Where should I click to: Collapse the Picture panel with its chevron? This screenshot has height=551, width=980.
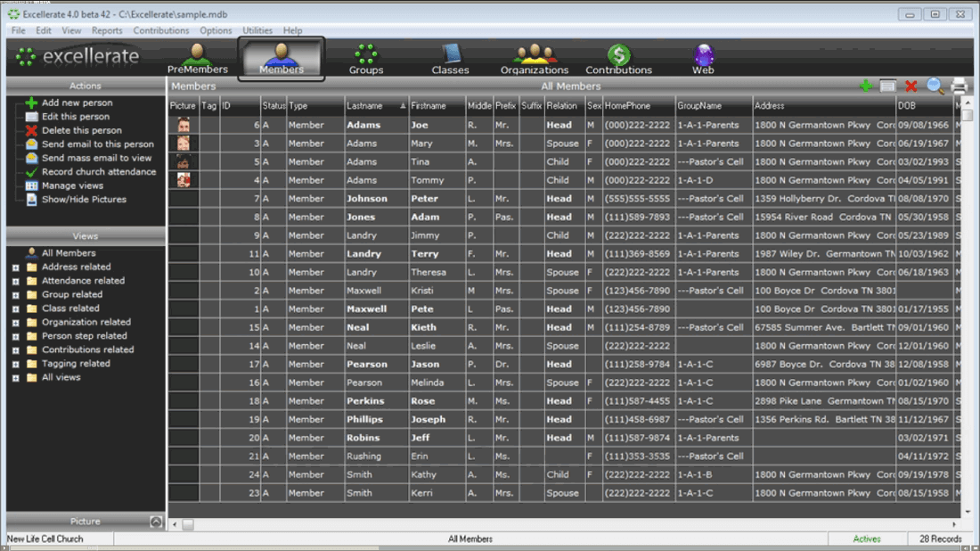(x=157, y=522)
